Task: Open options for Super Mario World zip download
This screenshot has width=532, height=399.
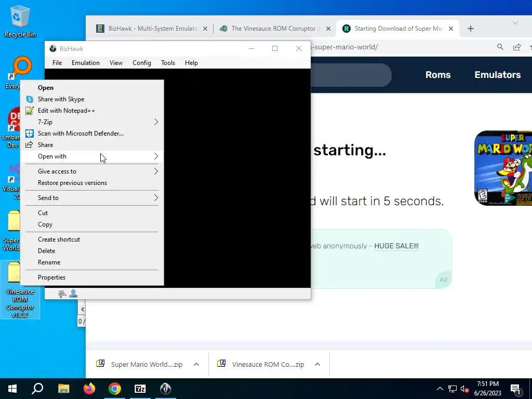Action: coord(196,364)
